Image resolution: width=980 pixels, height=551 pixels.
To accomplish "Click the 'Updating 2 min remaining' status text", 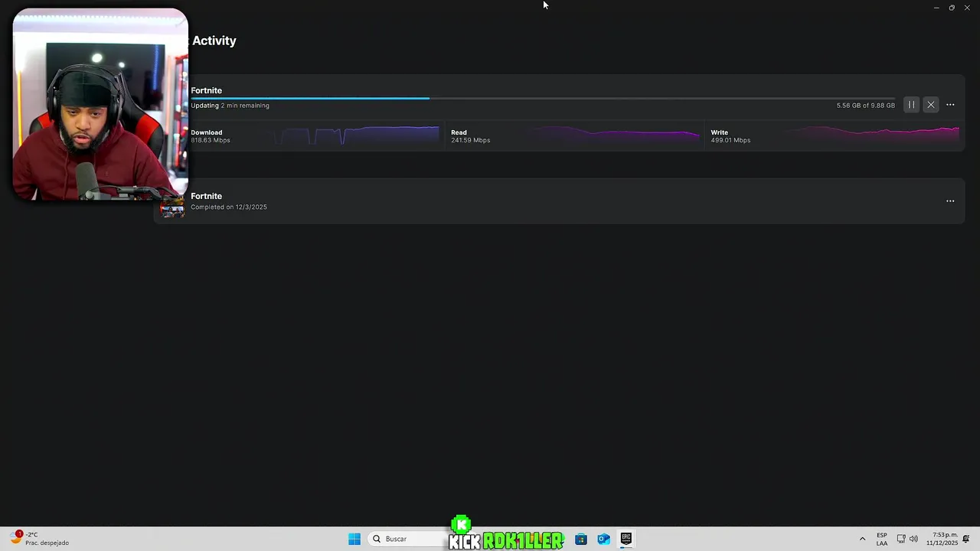I will pos(230,106).
